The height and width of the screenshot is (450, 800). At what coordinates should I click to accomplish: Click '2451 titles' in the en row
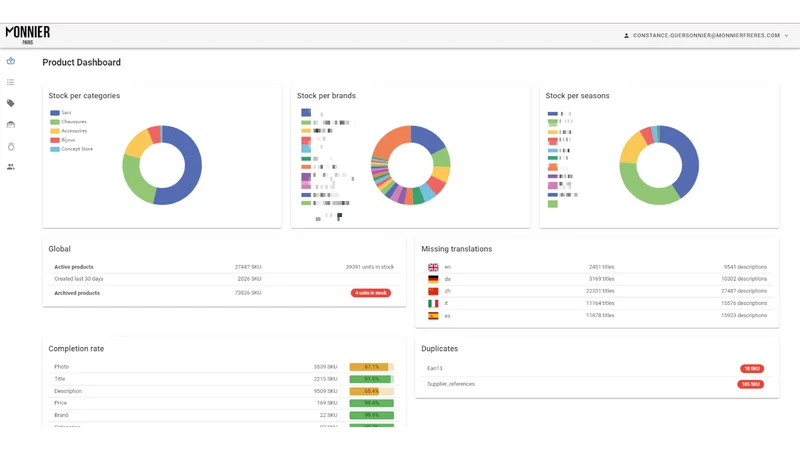[602, 267]
